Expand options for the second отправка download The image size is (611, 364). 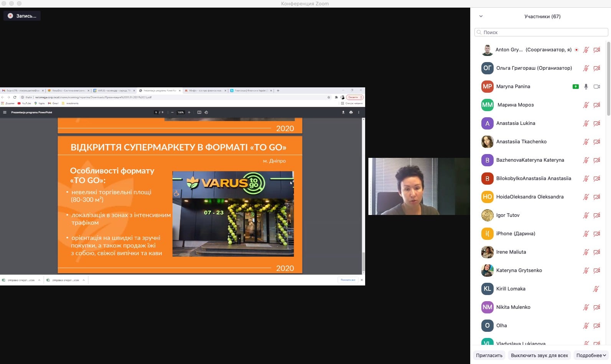tap(84, 280)
